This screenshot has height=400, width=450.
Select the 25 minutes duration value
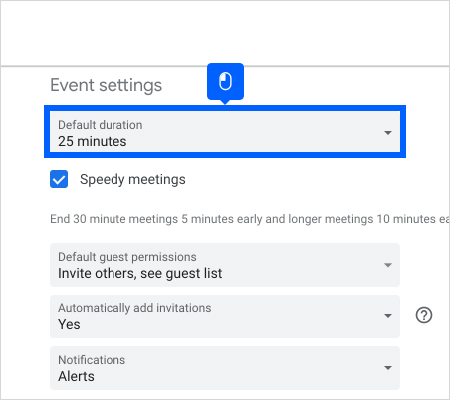point(92,141)
